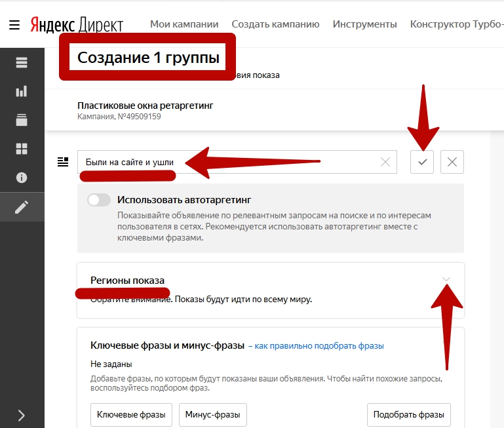Expand the sidebar with bottom chevron
Screen dimensions: 504x428
(21, 416)
